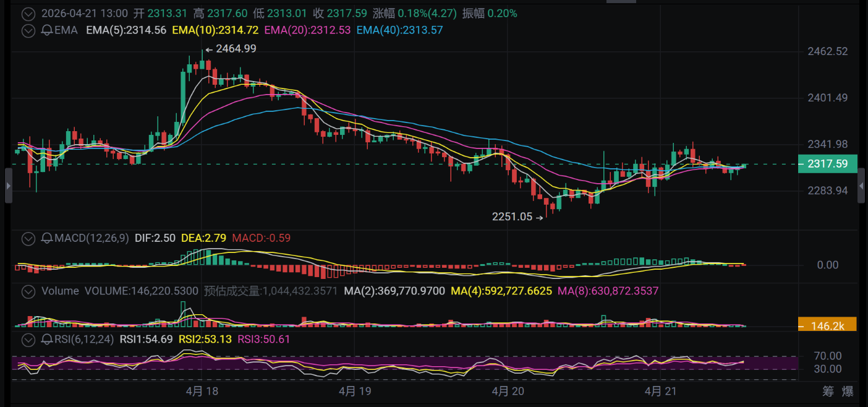
Task: Open the 筹 chip distribution panel
Action: (x=828, y=391)
